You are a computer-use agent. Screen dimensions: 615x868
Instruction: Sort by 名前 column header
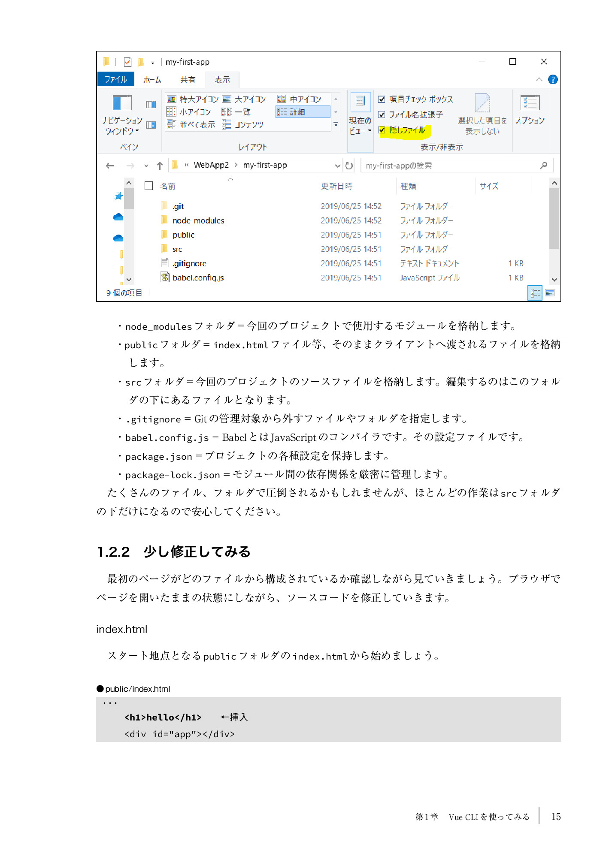click(168, 186)
